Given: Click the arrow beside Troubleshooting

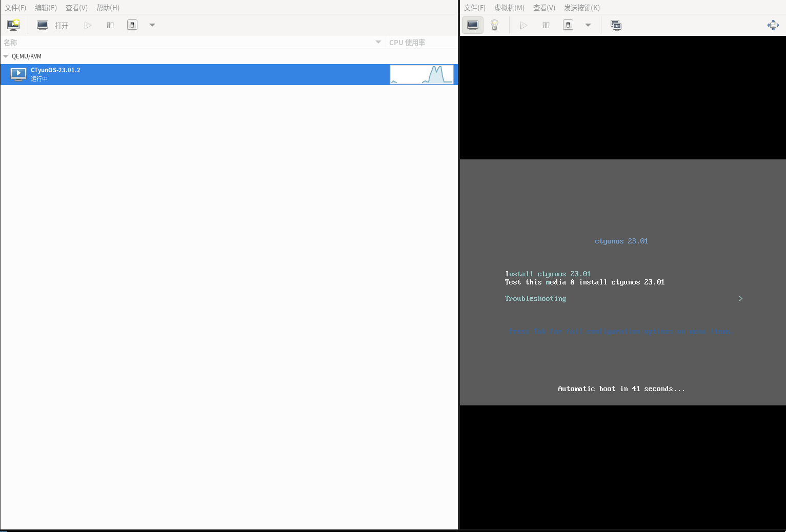Looking at the screenshot, I should (x=740, y=298).
